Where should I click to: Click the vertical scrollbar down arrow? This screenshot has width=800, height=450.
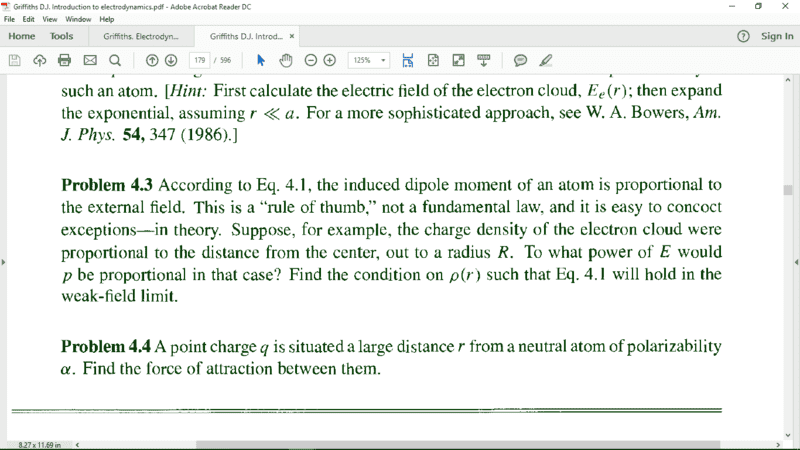coord(788,435)
